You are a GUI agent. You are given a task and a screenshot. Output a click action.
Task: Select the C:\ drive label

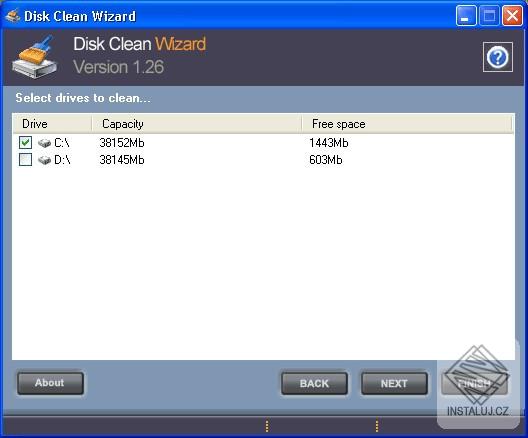(x=62, y=143)
